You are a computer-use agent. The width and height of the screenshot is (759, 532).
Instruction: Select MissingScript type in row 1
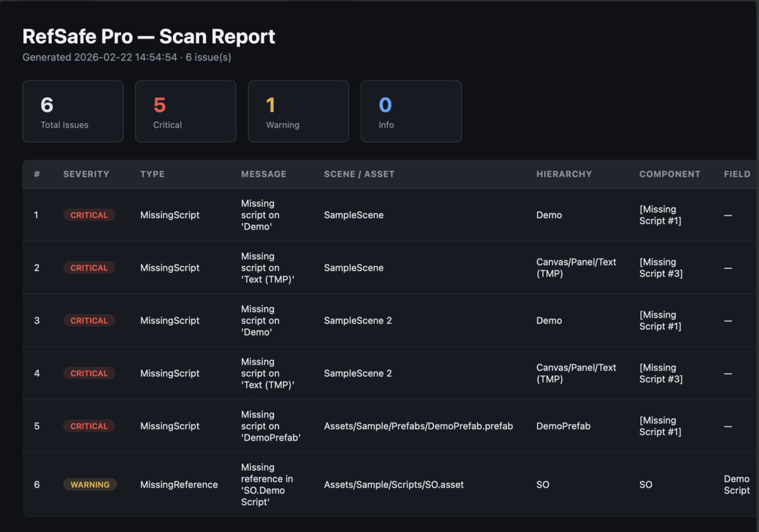click(x=170, y=215)
